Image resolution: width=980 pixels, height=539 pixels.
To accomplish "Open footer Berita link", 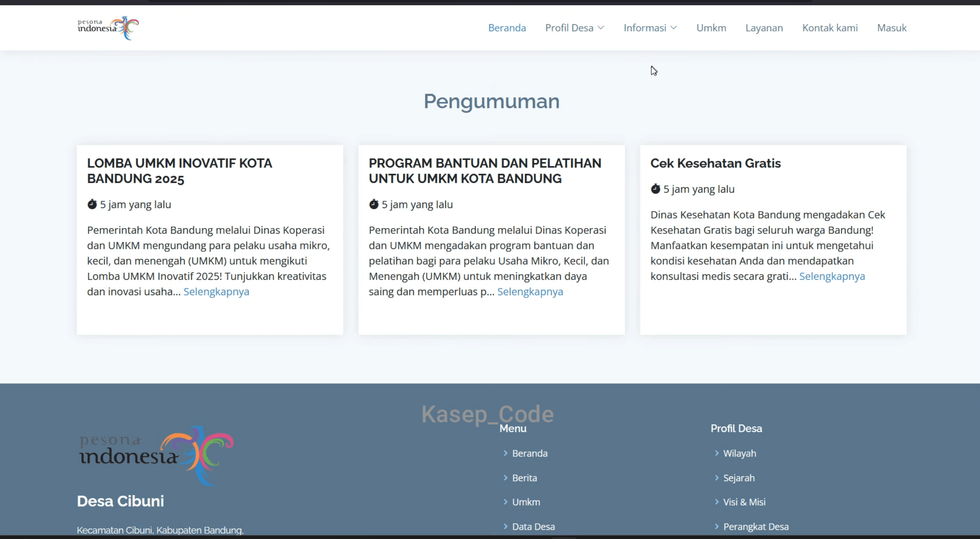I will click(524, 478).
